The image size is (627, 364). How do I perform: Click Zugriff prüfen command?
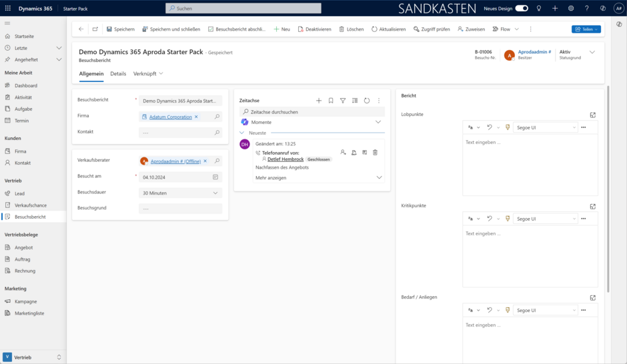point(432,29)
